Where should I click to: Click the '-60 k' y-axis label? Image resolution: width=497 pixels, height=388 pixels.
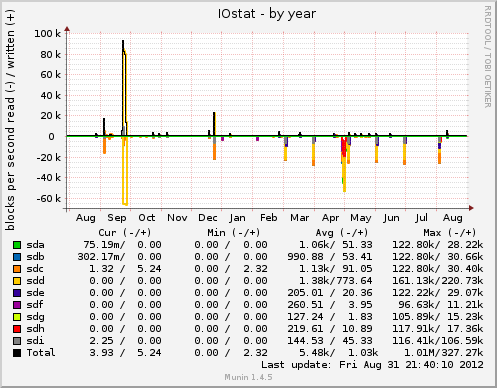(x=49, y=199)
